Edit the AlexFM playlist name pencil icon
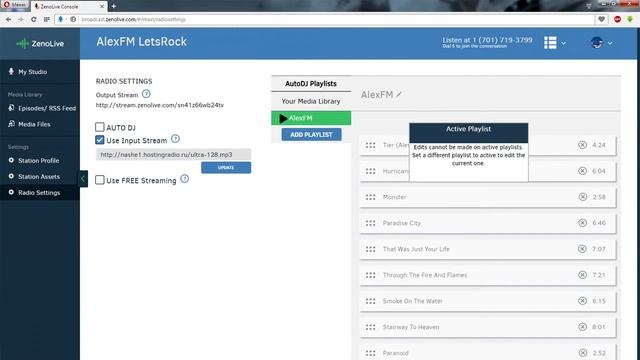 399,94
